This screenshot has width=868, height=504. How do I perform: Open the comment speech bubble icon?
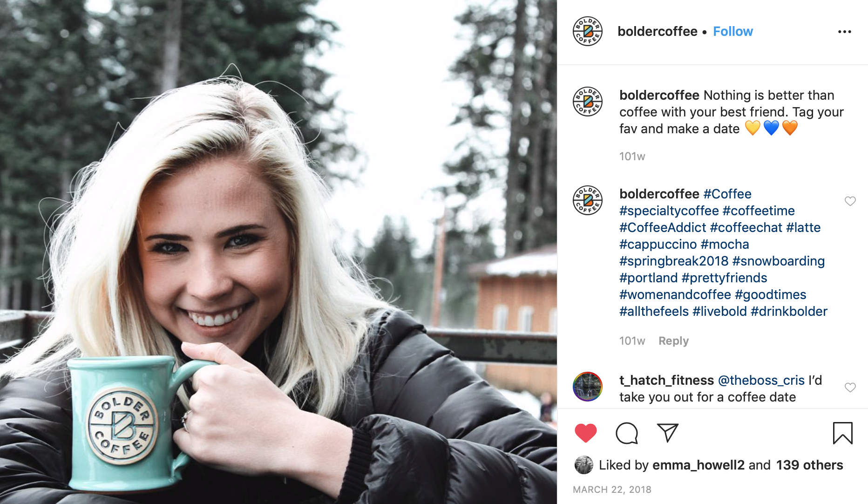[627, 433]
